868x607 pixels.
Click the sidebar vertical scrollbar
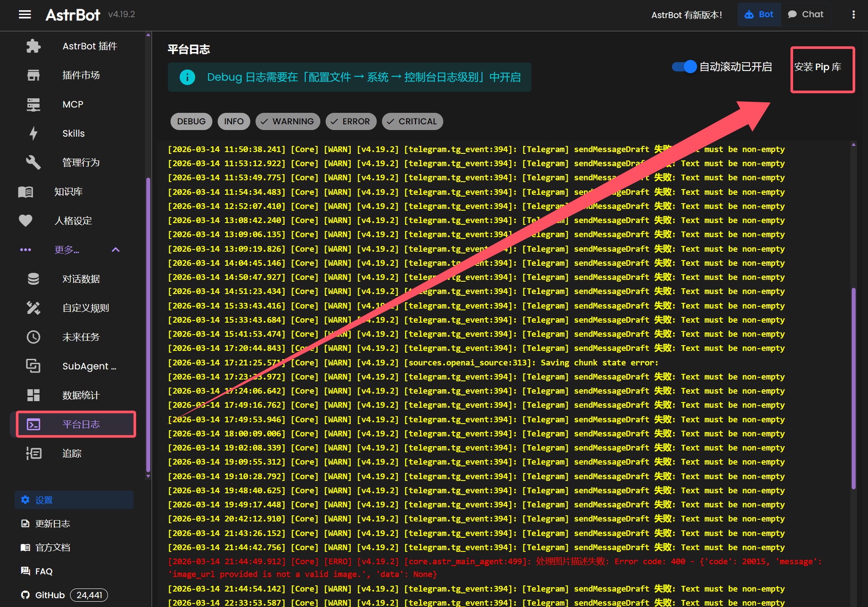click(x=148, y=324)
